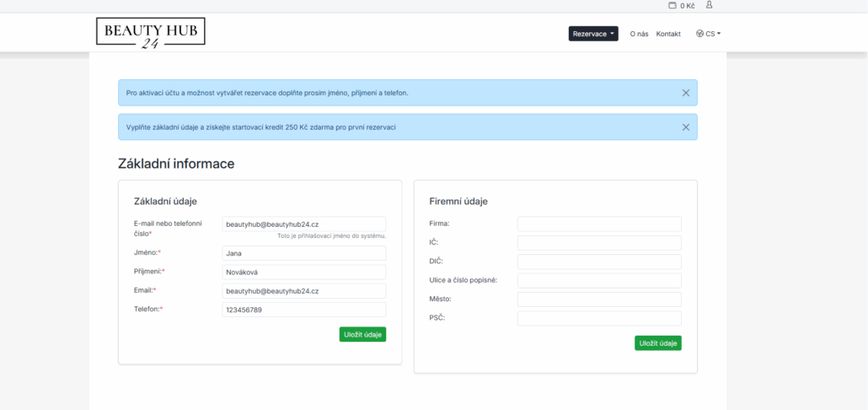868x410 pixels.
Task: Close the 250 Kč starting credit alert
Action: (685, 127)
